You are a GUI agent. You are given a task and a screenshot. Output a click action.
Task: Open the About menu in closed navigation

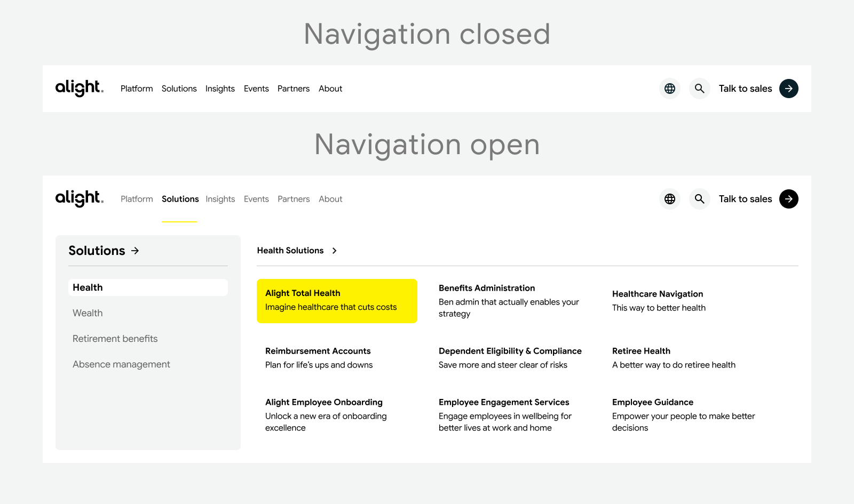point(330,89)
